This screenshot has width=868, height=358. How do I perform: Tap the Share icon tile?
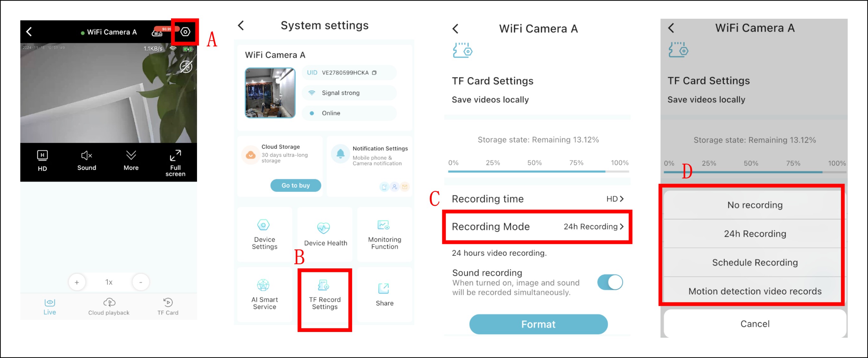(x=385, y=295)
